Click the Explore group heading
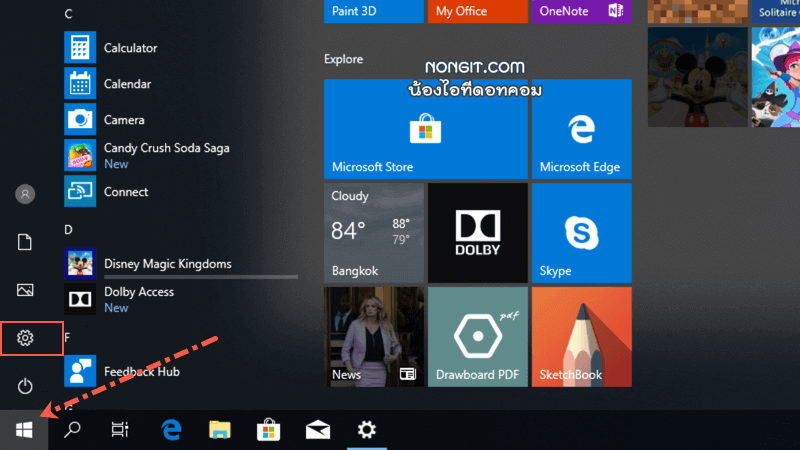Image resolution: width=800 pixels, height=450 pixels. [343, 59]
